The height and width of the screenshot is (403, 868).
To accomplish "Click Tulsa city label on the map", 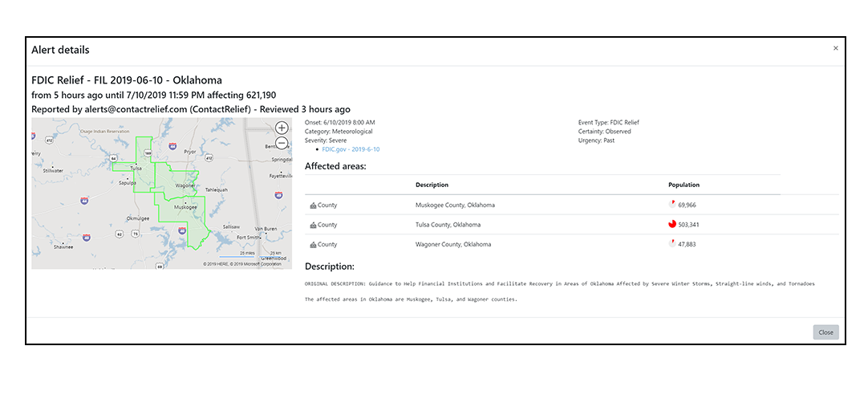I will (x=136, y=169).
